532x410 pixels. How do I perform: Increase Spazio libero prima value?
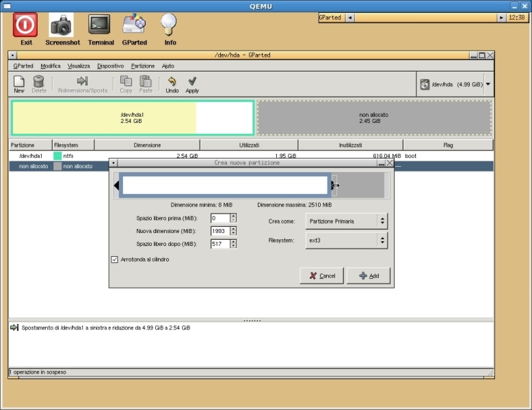(x=233, y=216)
